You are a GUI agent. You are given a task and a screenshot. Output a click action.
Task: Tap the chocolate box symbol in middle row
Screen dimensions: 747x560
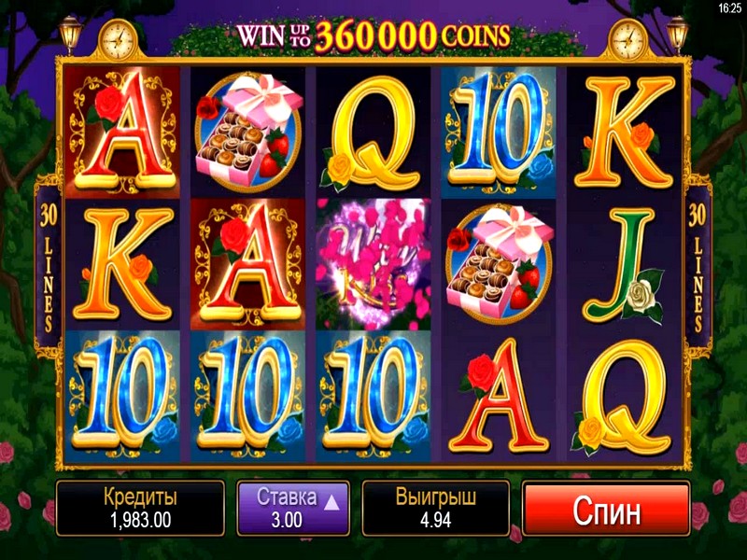(x=499, y=264)
